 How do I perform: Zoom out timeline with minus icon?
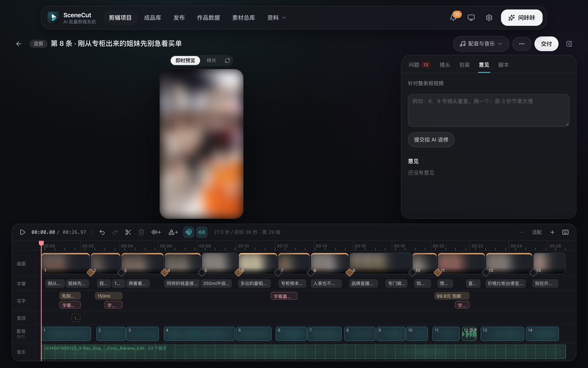pos(521,232)
